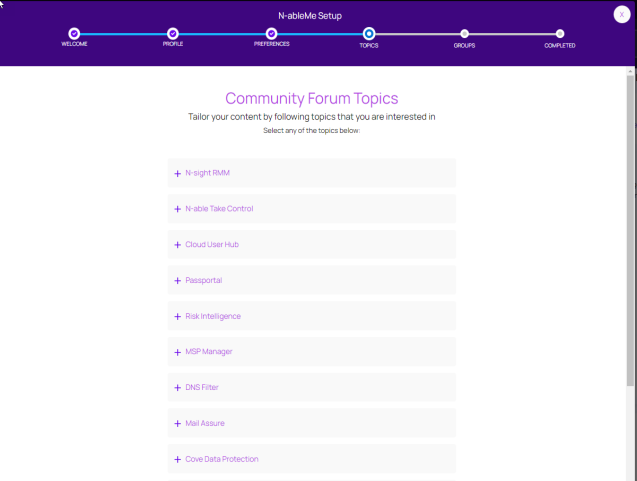637x481 pixels.
Task: Jump to the Completed step
Action: coord(560,33)
